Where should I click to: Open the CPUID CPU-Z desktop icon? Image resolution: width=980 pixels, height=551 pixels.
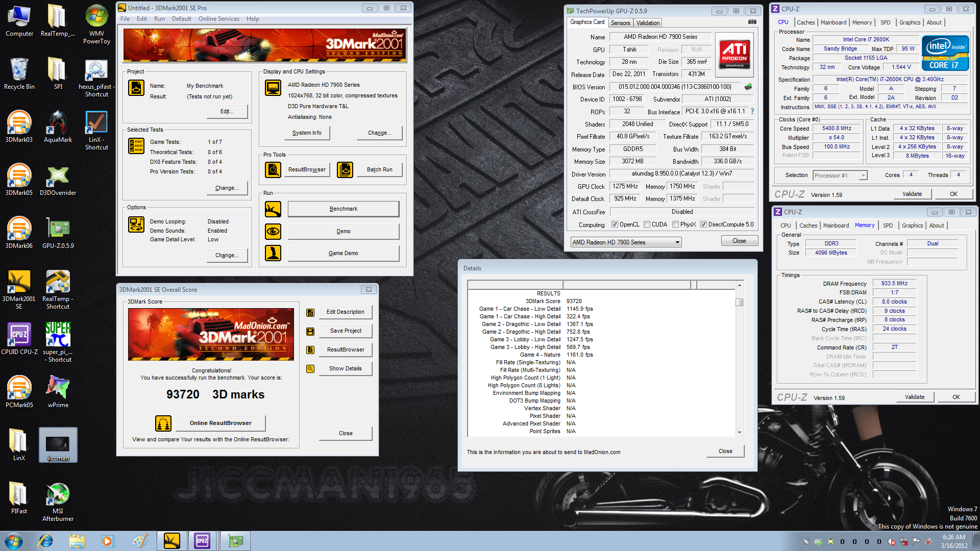click(19, 339)
